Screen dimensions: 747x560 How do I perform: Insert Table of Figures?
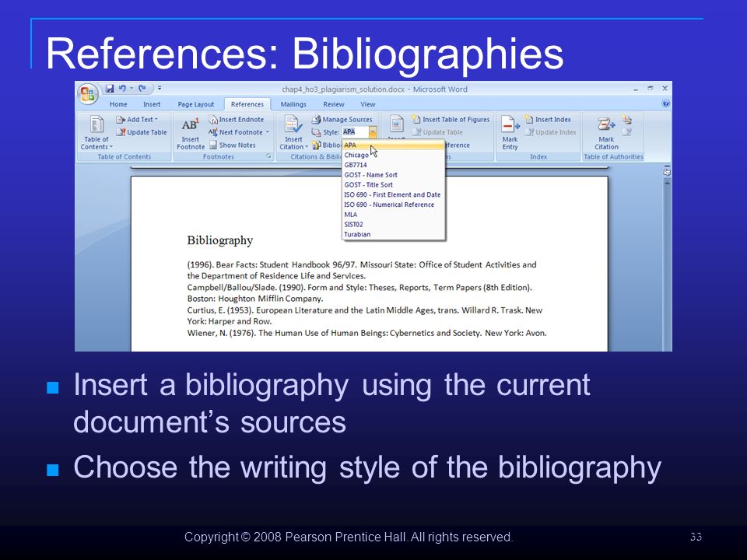click(451, 120)
